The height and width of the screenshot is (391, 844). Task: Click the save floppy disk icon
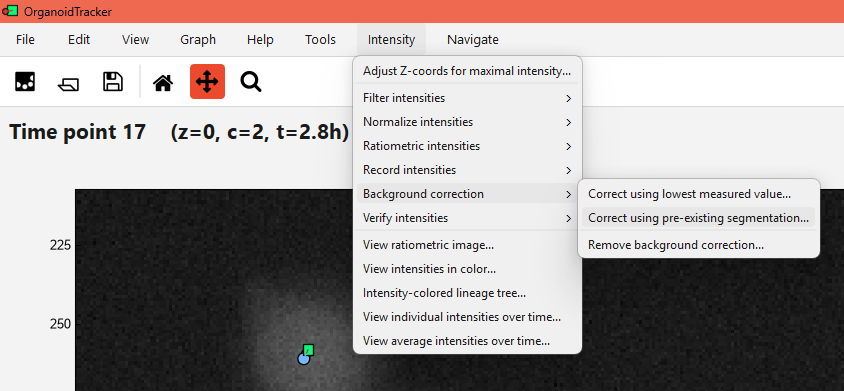tap(112, 82)
